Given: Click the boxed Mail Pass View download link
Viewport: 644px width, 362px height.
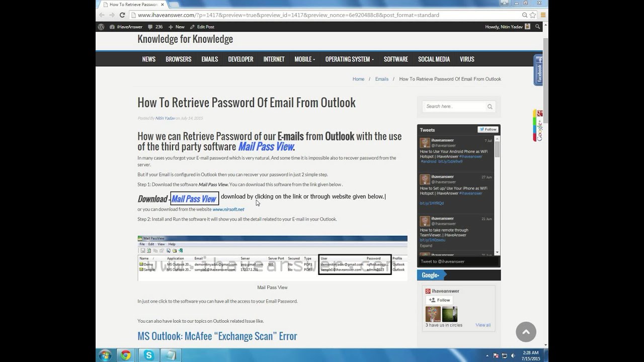Looking at the screenshot, I should [x=194, y=199].
